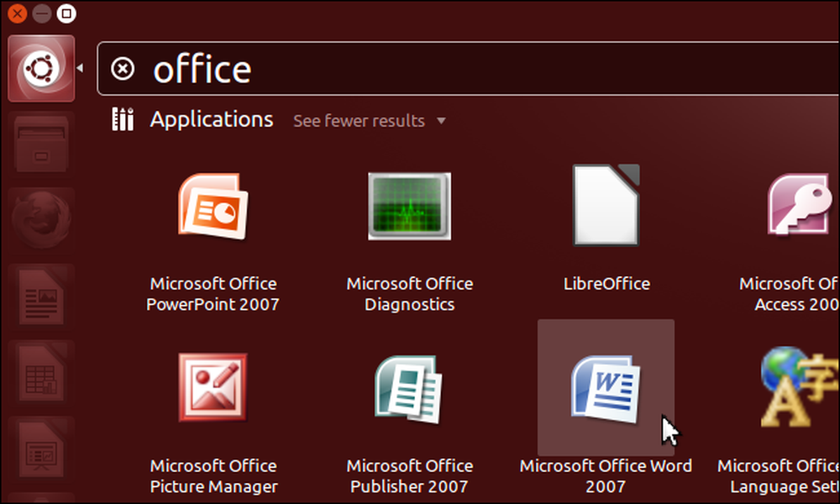Viewport: 840px width, 504px height.
Task: Clear the search with the X icon
Action: pyautogui.click(x=123, y=69)
